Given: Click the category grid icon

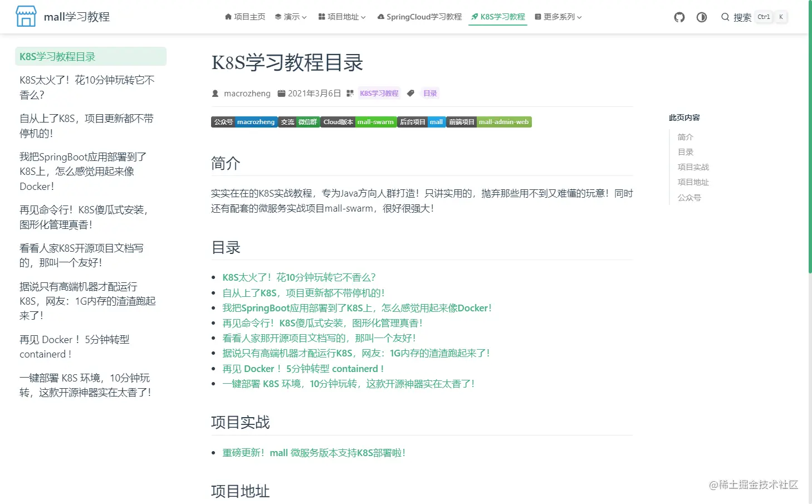Looking at the screenshot, I should (x=350, y=94).
